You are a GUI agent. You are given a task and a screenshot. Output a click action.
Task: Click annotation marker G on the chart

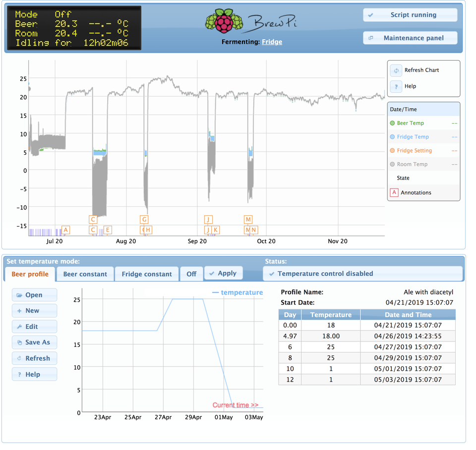(x=144, y=219)
